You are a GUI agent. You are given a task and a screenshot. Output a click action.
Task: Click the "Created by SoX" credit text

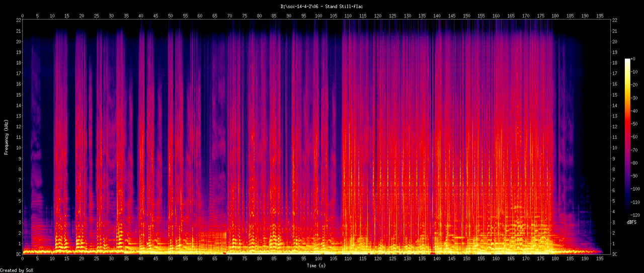[17, 270]
